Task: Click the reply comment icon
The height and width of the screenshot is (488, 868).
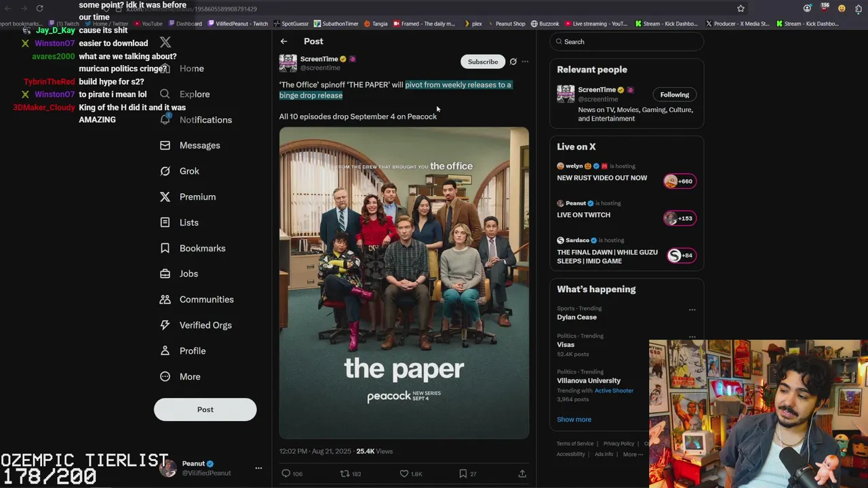Action: (x=285, y=474)
